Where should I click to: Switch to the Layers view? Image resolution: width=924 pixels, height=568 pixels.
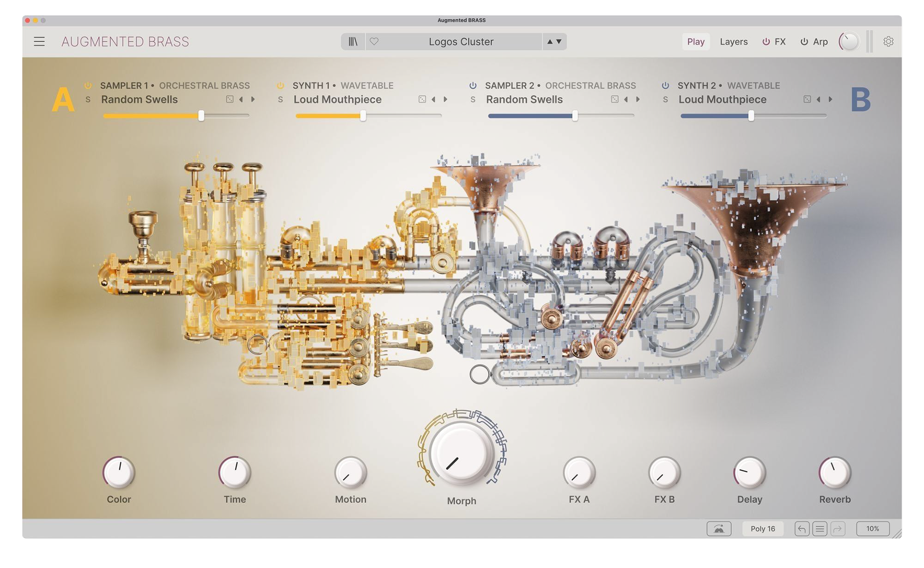click(x=733, y=42)
